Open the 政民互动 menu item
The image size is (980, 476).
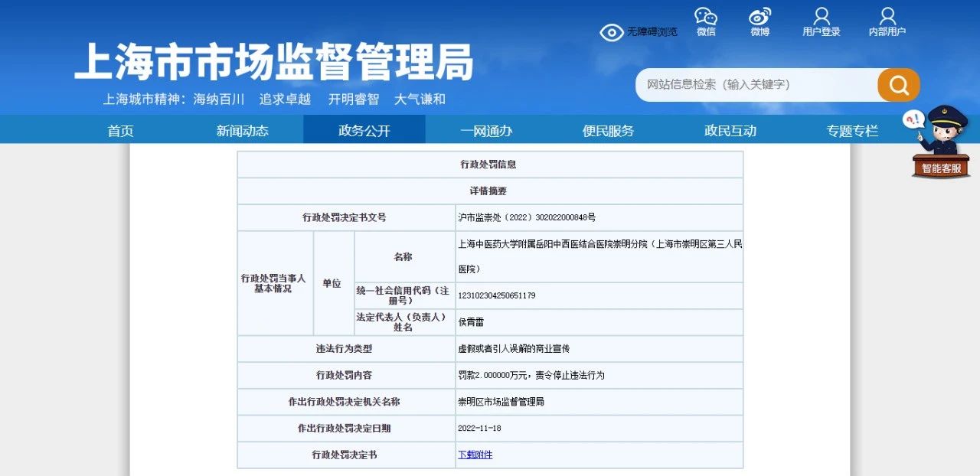(730, 131)
